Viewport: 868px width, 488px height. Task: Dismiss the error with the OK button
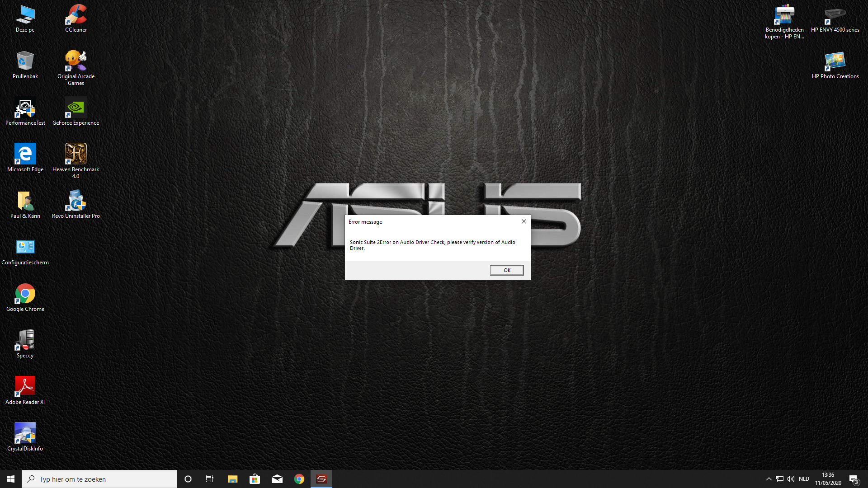coord(507,270)
